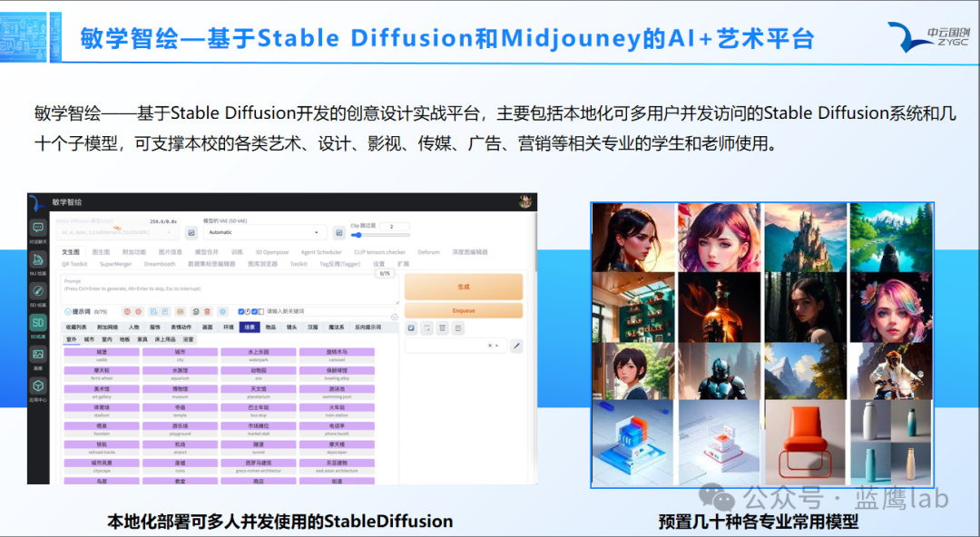Select the 室内 sub-category tab
Screen dimensions: 980x537
[107, 339]
